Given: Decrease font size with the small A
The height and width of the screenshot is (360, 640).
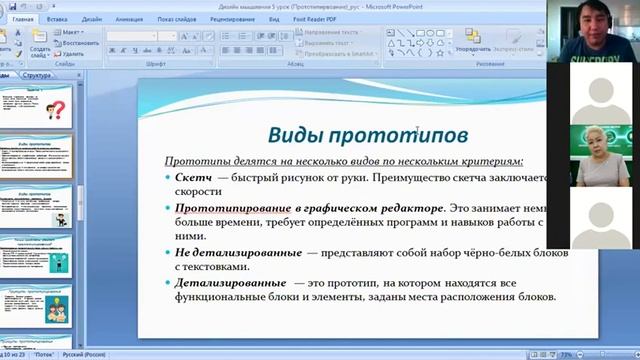Looking at the screenshot, I should [196, 36].
